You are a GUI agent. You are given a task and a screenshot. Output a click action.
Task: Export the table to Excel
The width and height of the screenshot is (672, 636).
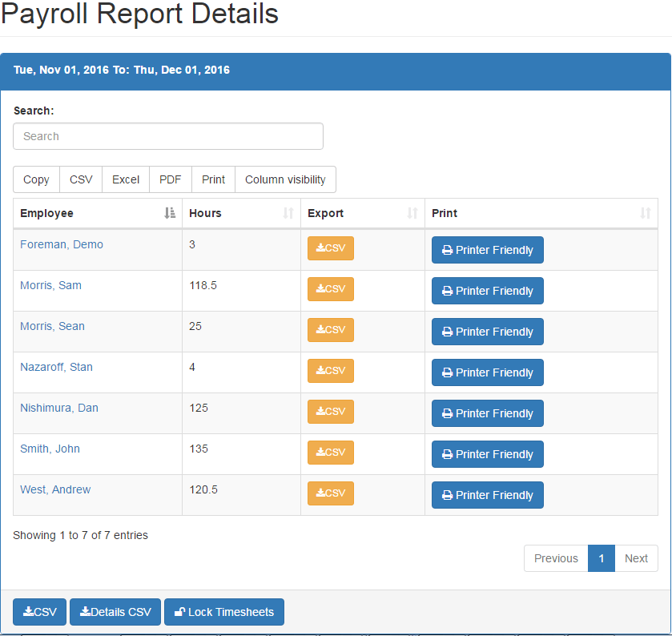click(126, 179)
